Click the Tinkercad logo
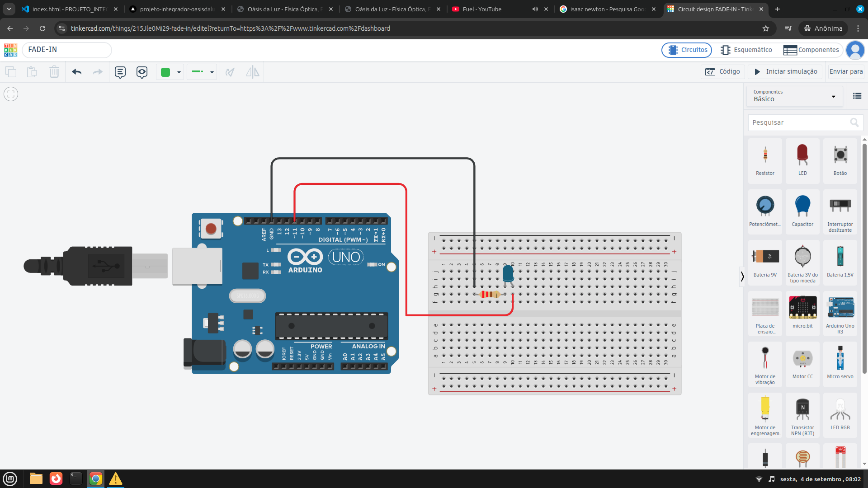This screenshot has width=868, height=488. coord(10,50)
